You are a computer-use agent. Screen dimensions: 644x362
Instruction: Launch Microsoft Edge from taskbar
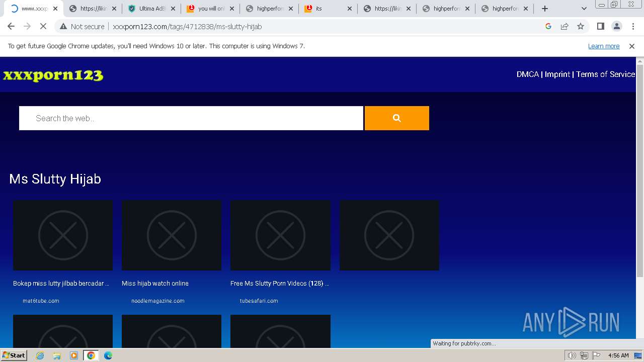pos(108,355)
